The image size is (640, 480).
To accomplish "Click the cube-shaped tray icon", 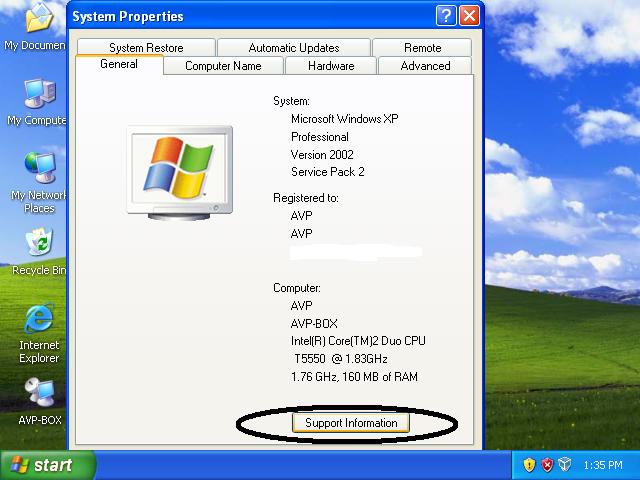I will pos(564,464).
